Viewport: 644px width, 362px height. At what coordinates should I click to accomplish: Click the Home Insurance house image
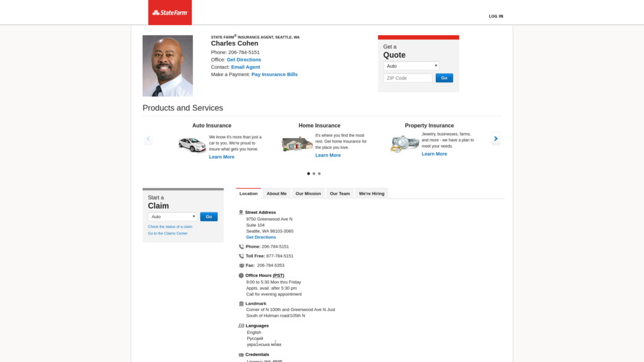pyautogui.click(x=297, y=144)
